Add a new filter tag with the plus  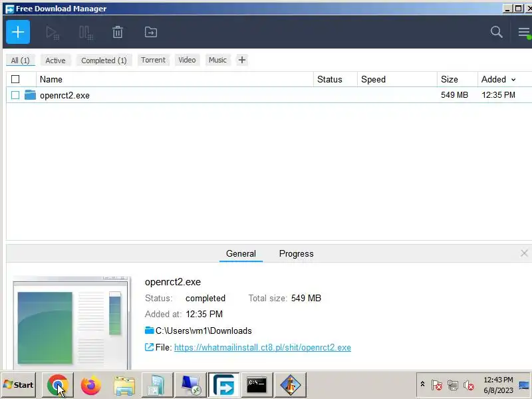(242, 60)
